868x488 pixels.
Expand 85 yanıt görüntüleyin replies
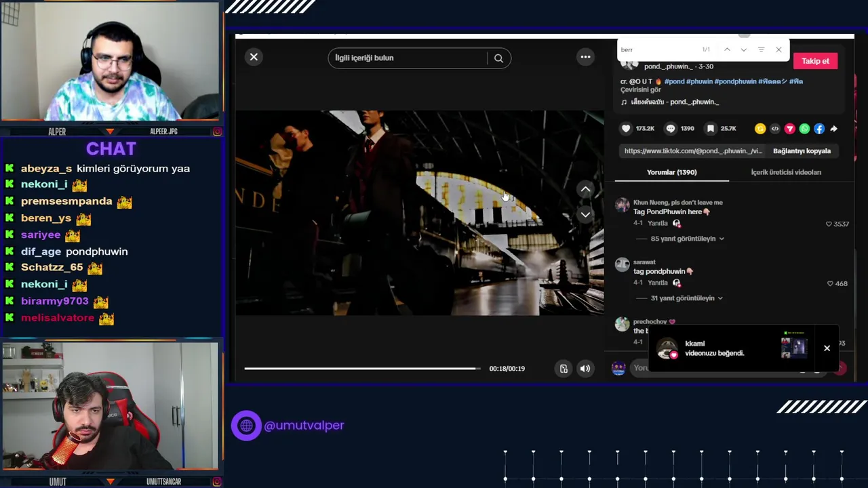click(687, 239)
